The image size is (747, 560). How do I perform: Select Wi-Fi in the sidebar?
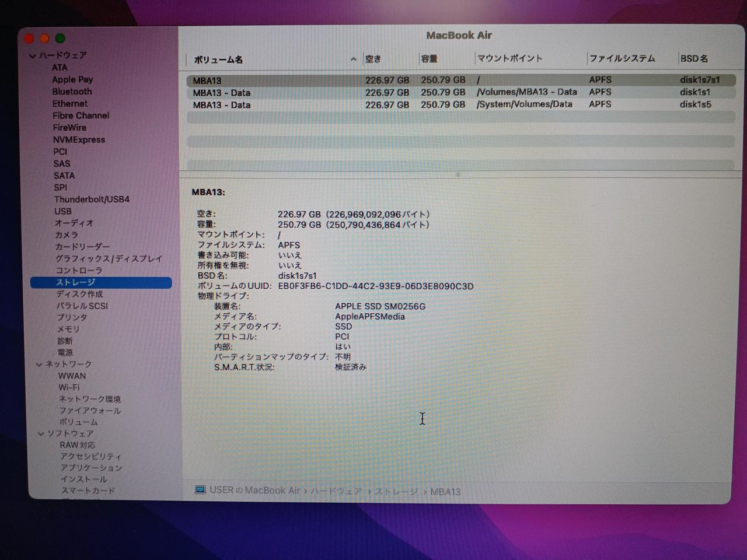click(x=69, y=387)
